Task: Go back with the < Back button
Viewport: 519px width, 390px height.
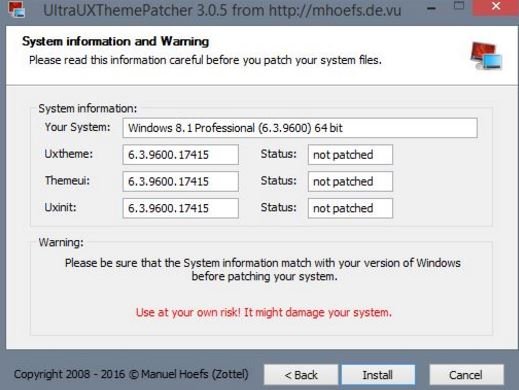Action: coord(301,375)
